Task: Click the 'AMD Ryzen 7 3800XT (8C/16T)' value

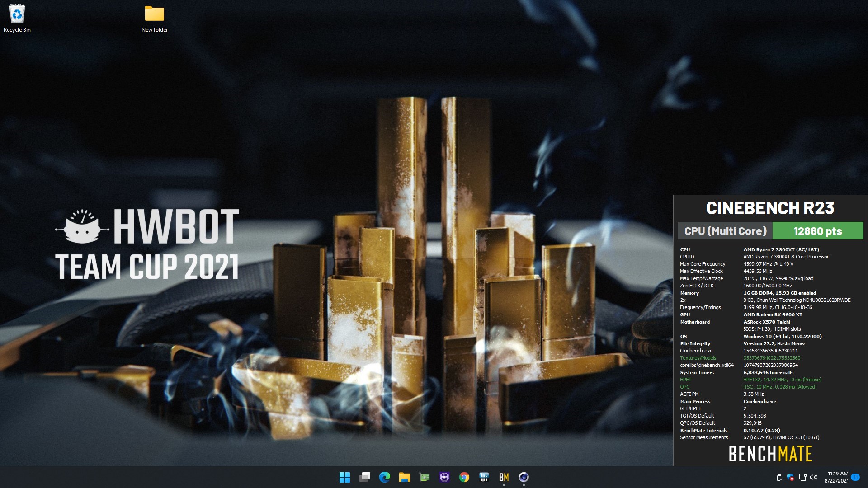Action: tap(781, 249)
